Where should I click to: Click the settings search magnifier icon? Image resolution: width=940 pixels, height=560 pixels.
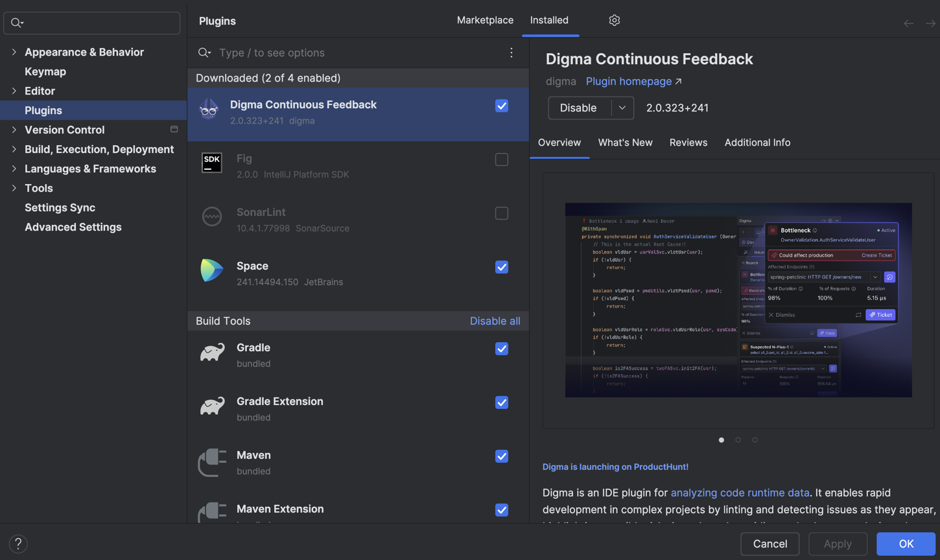click(17, 23)
